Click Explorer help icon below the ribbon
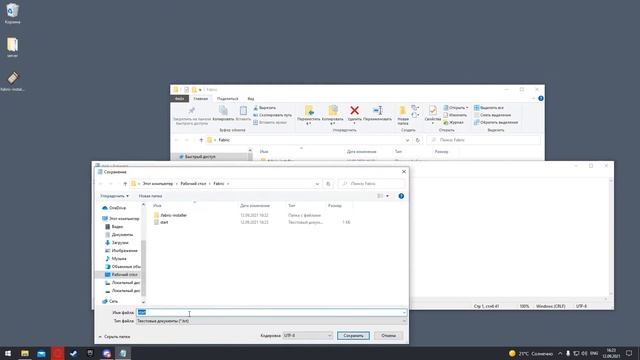Screen dimensions: 640x360 (x=541, y=98)
